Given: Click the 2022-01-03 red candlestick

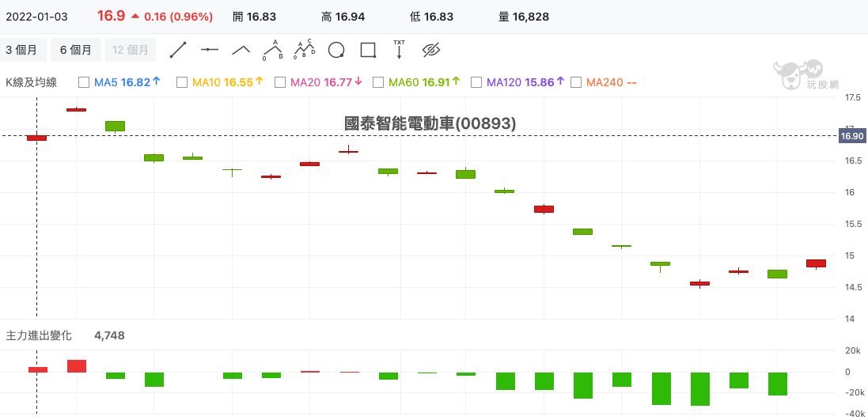Looking at the screenshot, I should 37,138.
